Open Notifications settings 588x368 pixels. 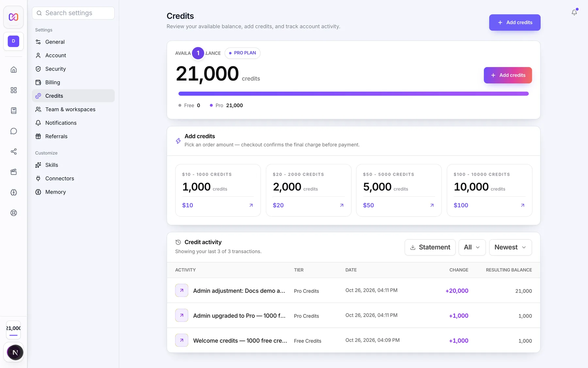click(x=73, y=123)
